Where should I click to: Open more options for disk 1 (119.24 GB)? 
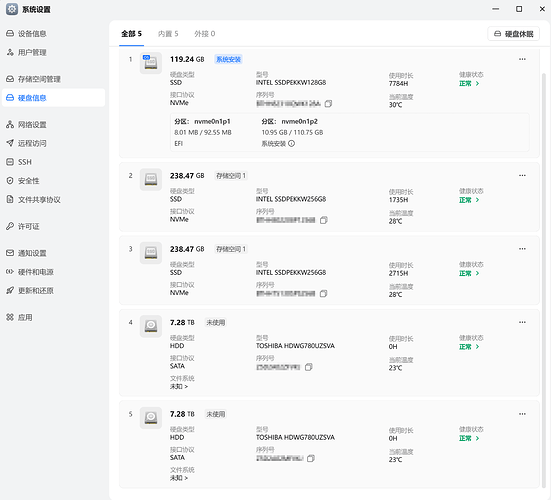point(522,59)
